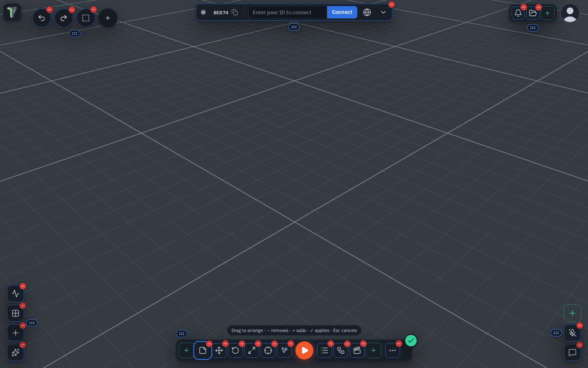
Task: Open the AI sparkles icon
Action: (x=16, y=352)
